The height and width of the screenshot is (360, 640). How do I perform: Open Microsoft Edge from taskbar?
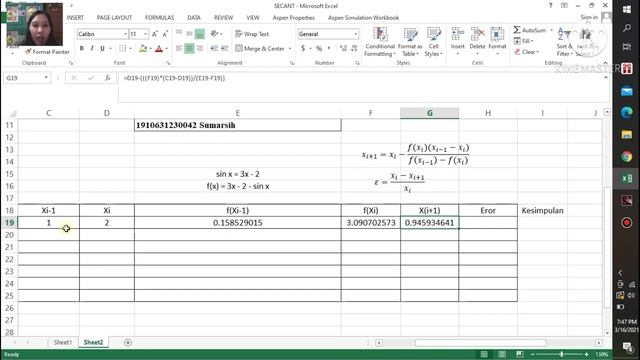pos(627,112)
